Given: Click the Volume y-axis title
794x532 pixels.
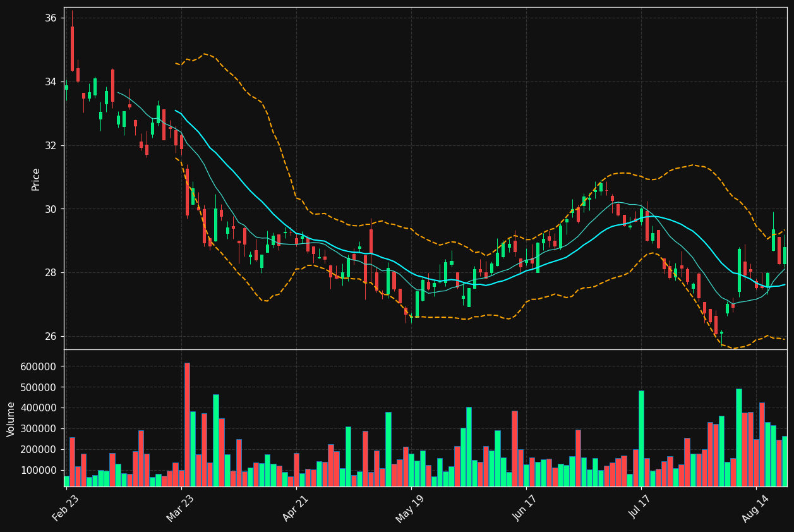Looking at the screenshot, I should 11,419.
